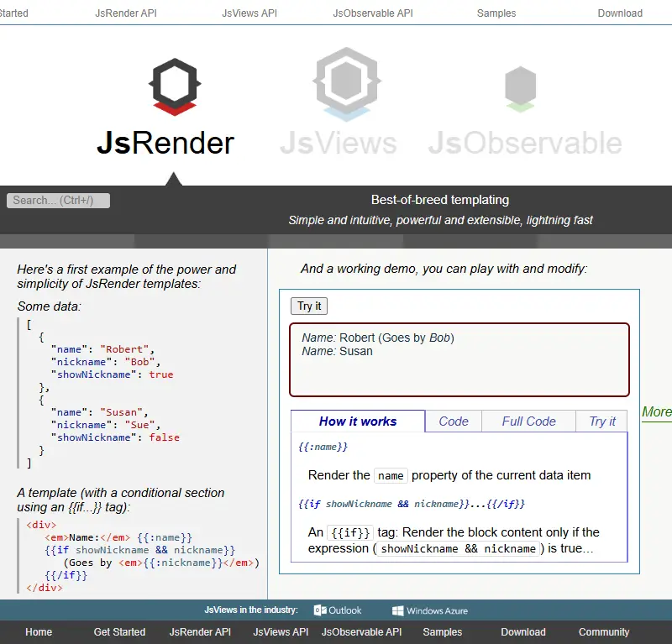
Task: Click the {{if showNickname && nickname}} tag heading
Action: click(412, 504)
